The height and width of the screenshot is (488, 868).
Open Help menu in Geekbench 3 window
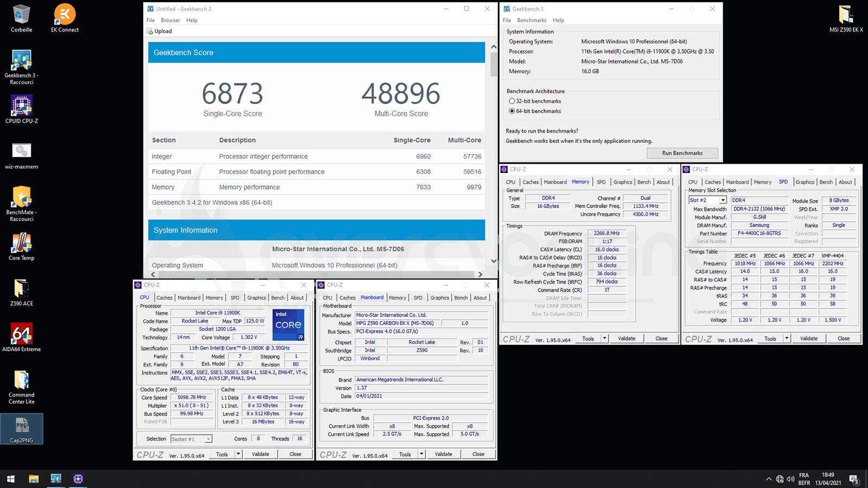tap(558, 20)
